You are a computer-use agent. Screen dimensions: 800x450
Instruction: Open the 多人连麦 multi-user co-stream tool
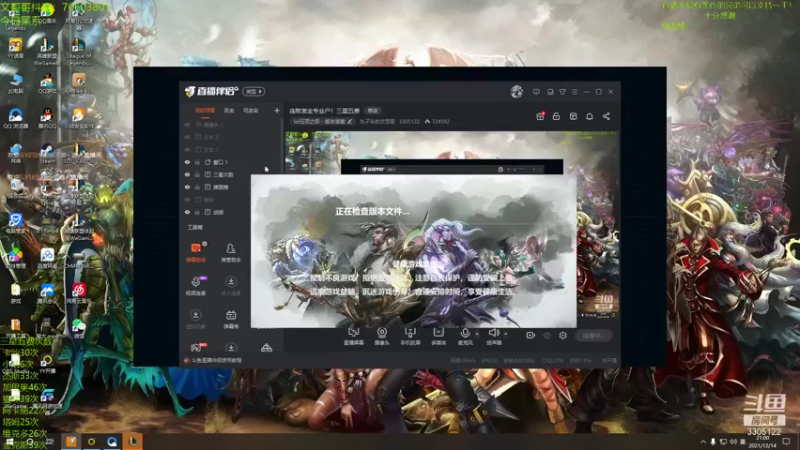[231, 286]
